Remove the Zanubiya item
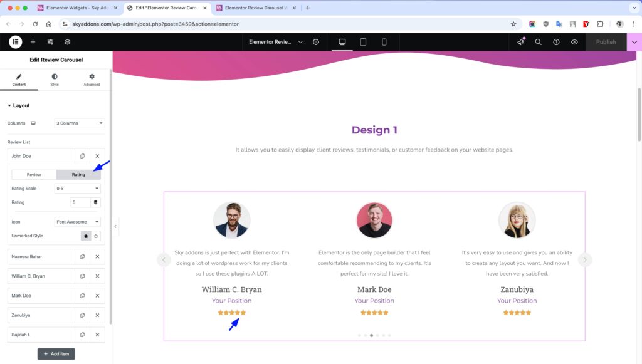 (97, 315)
